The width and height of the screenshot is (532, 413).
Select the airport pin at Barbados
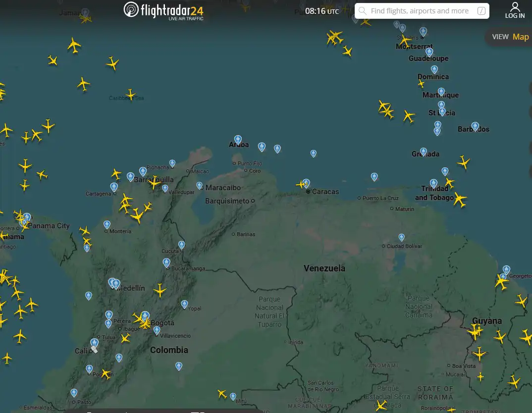tap(475, 126)
